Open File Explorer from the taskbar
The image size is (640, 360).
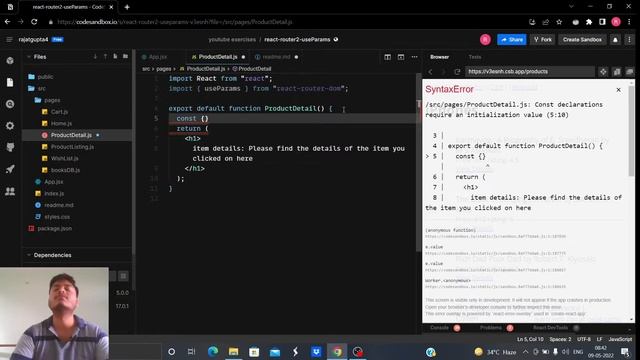click(x=233, y=351)
